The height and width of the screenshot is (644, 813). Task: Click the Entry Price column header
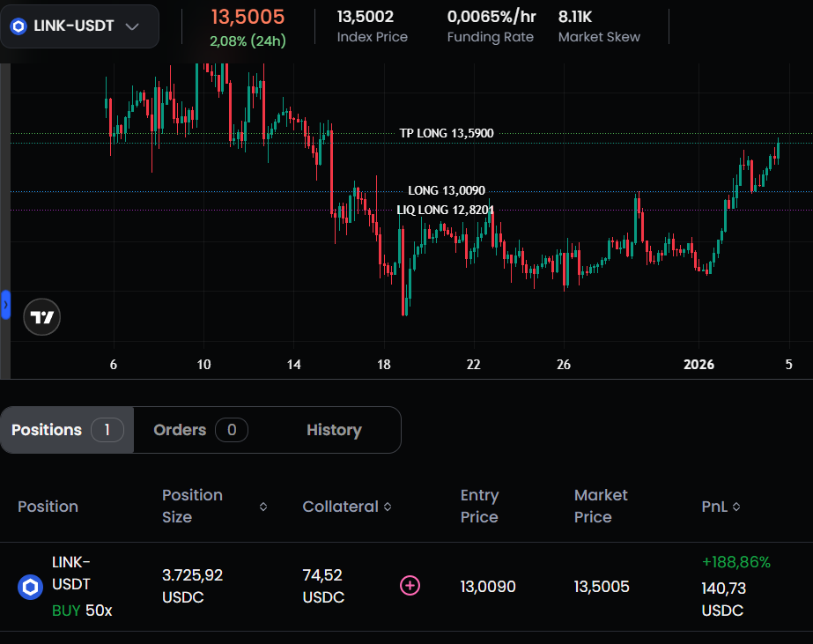click(x=479, y=506)
